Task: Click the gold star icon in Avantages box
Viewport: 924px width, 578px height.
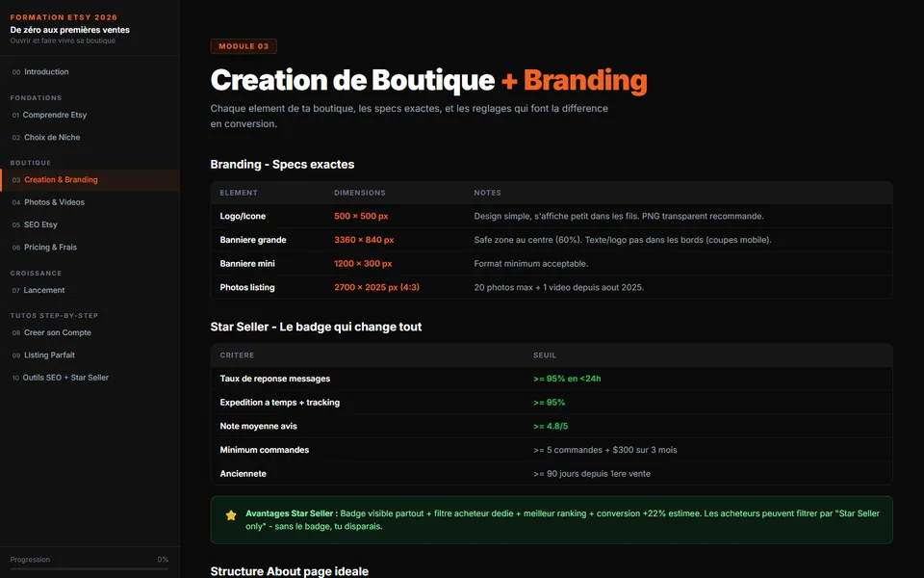Action: [x=231, y=514]
